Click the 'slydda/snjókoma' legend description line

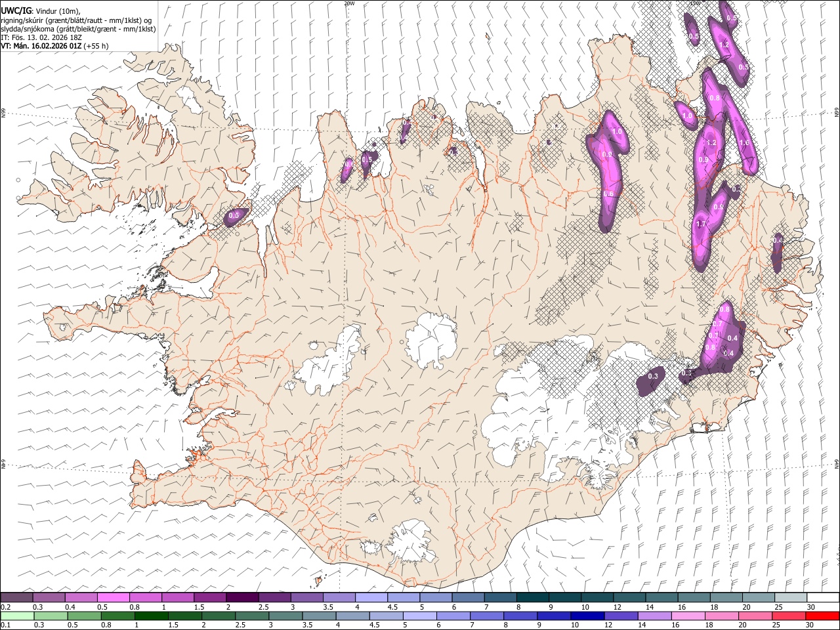coord(78,29)
